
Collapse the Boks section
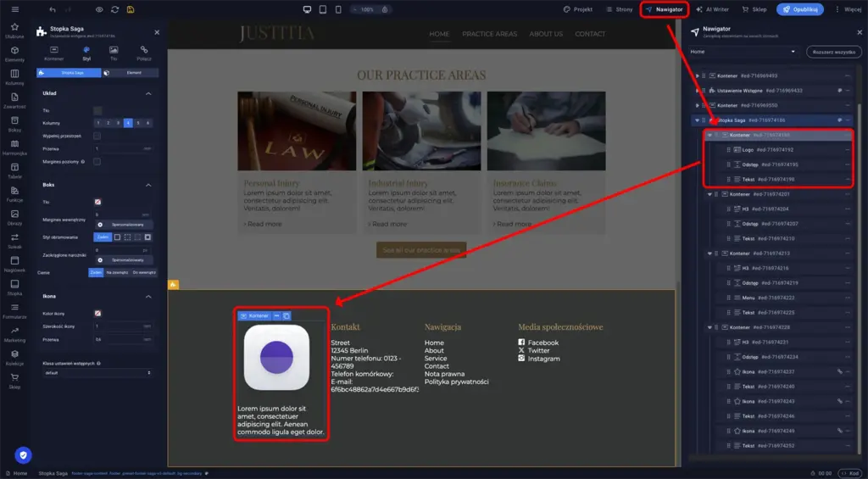pyautogui.click(x=148, y=185)
